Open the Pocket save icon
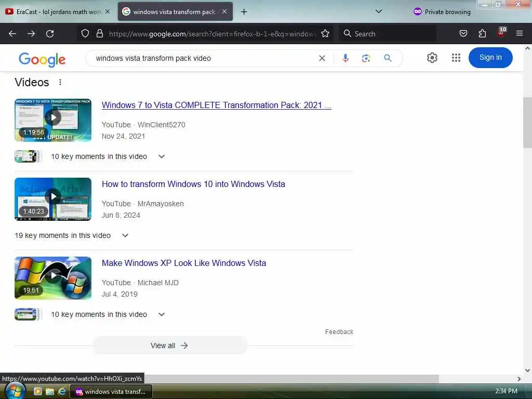This screenshot has height=399, width=532. point(463,34)
